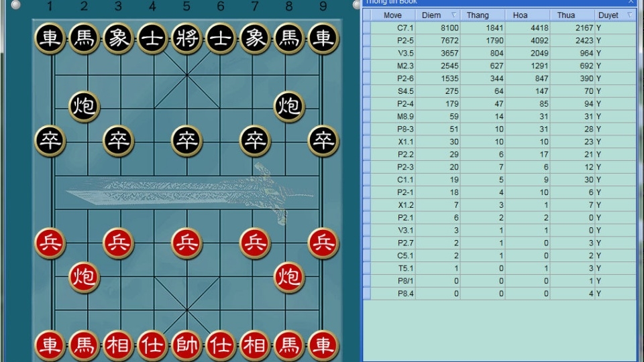Select the black elephant on file 3
644x362 pixels.
coord(118,39)
